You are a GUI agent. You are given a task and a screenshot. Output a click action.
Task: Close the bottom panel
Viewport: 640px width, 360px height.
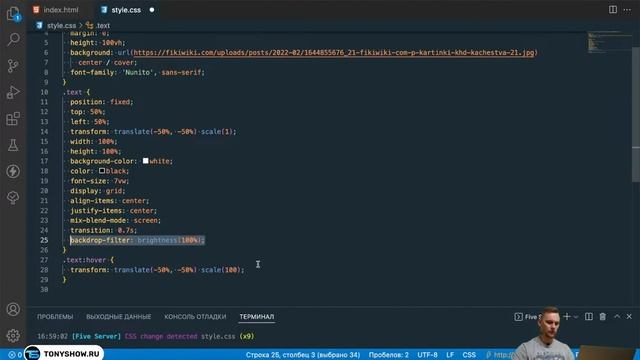[x=629, y=316]
